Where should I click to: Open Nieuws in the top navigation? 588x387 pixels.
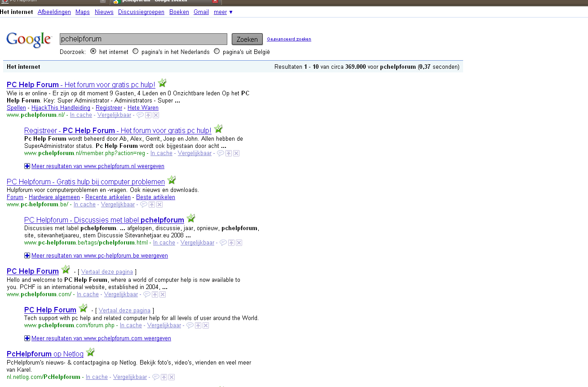(104, 12)
